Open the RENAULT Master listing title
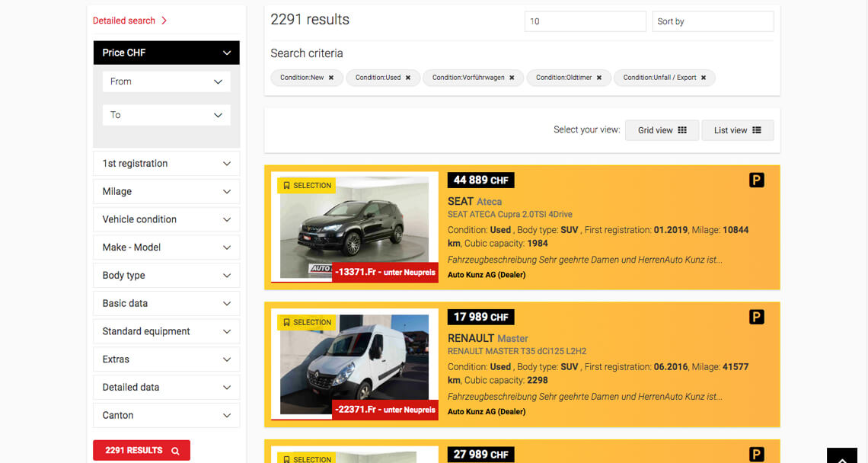The image size is (868, 463). (488, 338)
